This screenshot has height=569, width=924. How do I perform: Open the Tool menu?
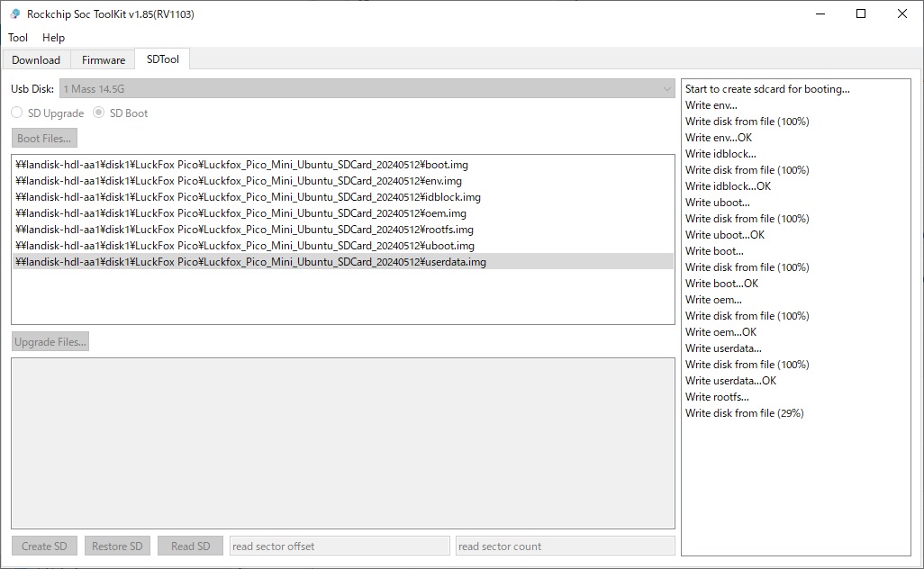click(18, 38)
